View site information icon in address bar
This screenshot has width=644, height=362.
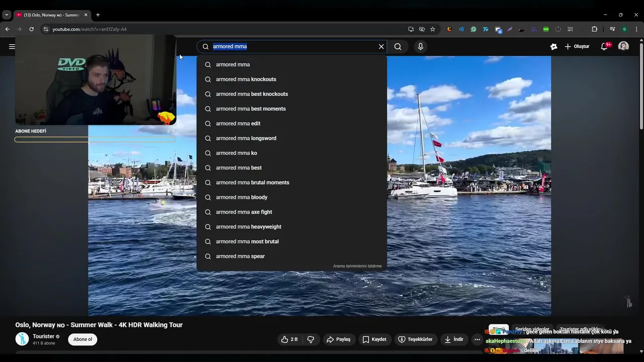coord(46,29)
